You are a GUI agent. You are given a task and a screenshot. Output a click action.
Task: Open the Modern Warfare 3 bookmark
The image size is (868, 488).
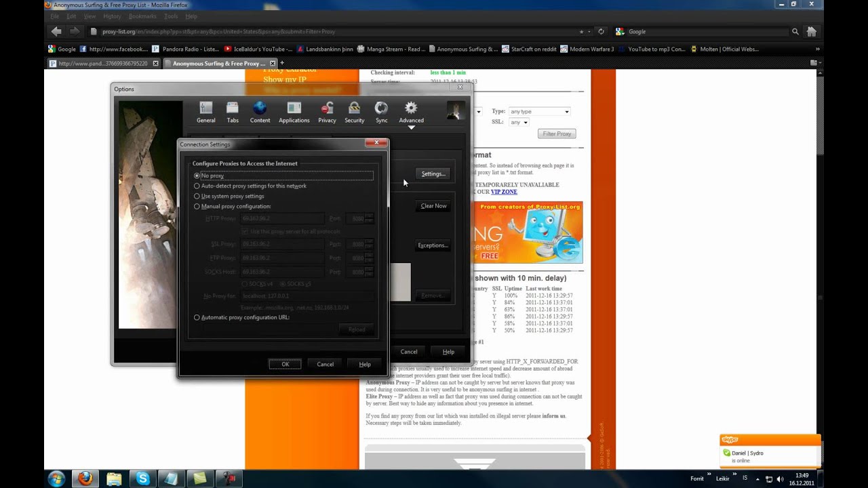point(587,49)
